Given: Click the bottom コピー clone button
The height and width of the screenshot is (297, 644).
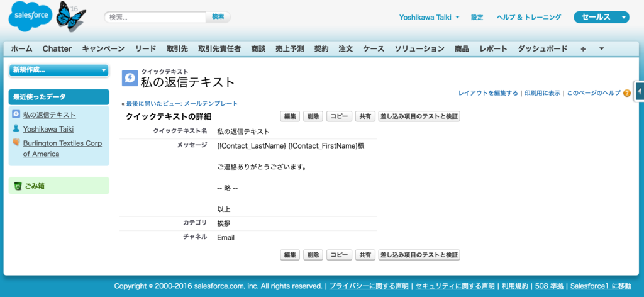Looking at the screenshot, I should click(x=339, y=255).
